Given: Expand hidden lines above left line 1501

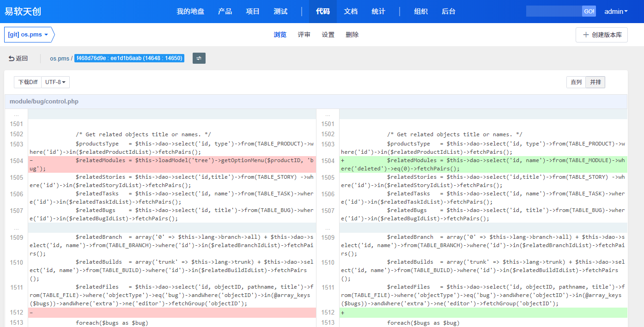Looking at the screenshot, I should click(16, 115).
